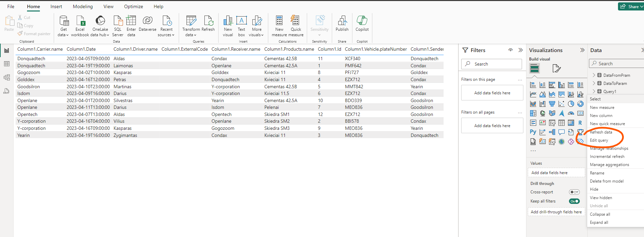Select the Matrix visual

571,123
